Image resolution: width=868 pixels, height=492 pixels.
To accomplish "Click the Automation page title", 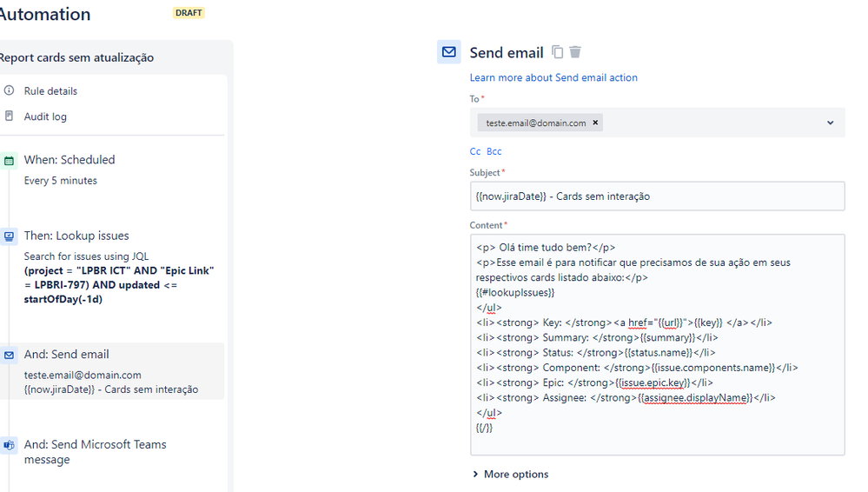I will click(x=45, y=14).
